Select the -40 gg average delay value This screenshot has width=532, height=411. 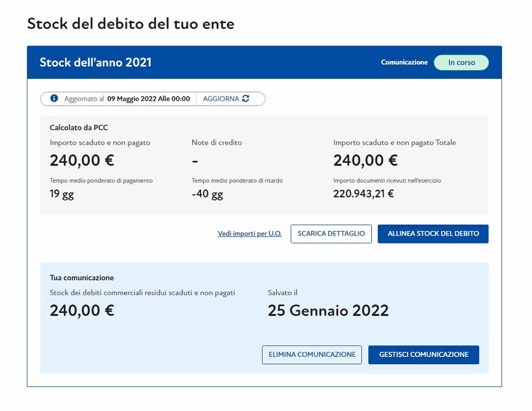[x=207, y=195]
